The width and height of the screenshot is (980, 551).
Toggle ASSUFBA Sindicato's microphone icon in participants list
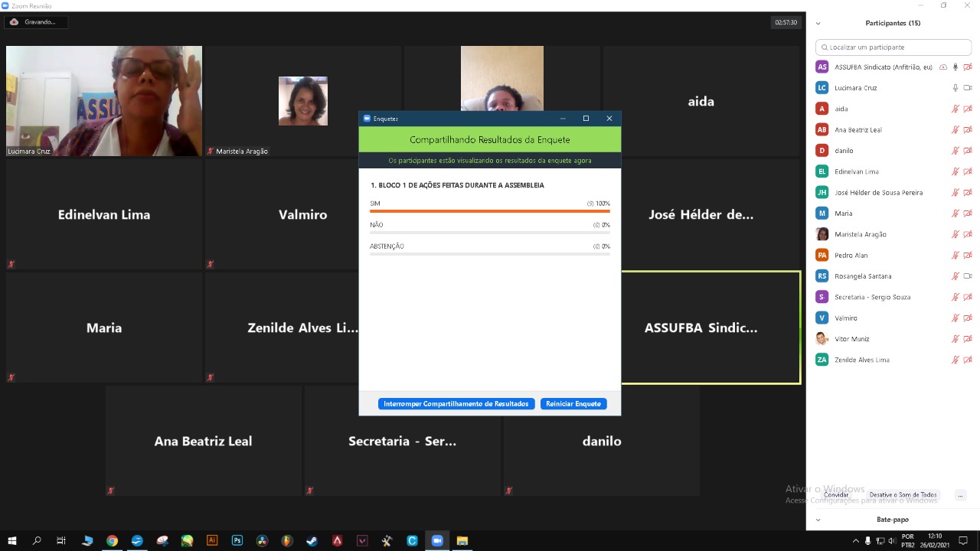pos(955,67)
